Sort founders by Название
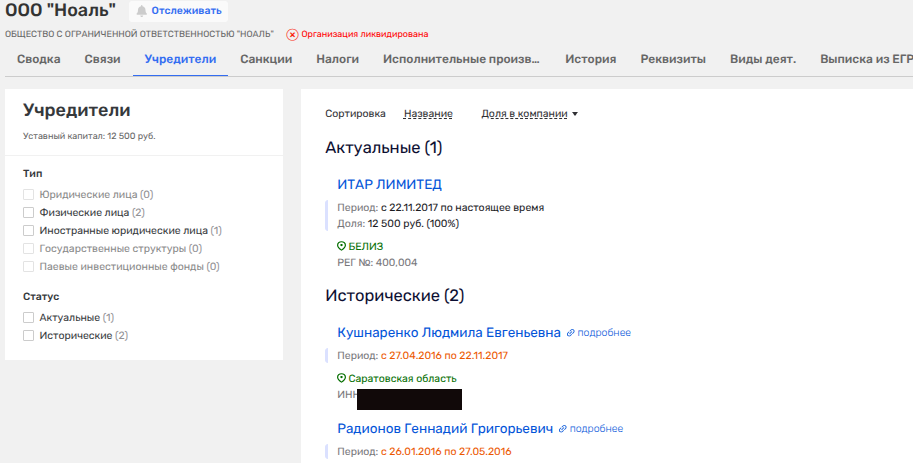The height and width of the screenshot is (463, 913). [427, 114]
